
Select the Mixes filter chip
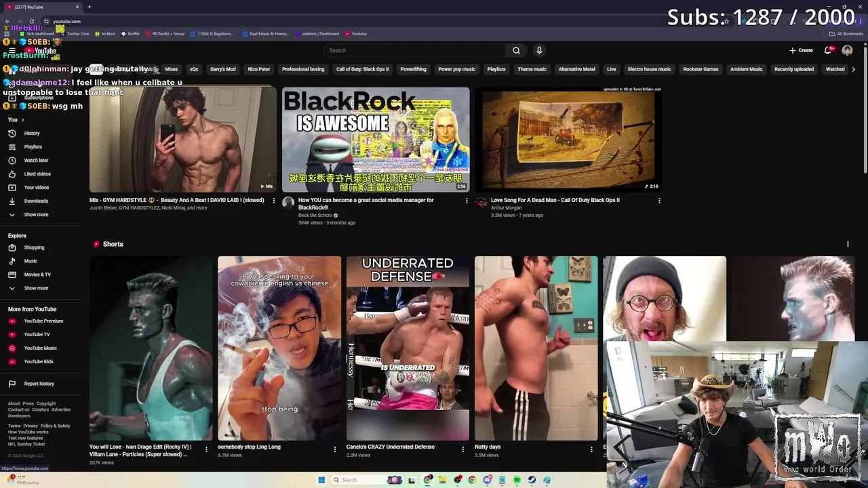click(x=172, y=69)
